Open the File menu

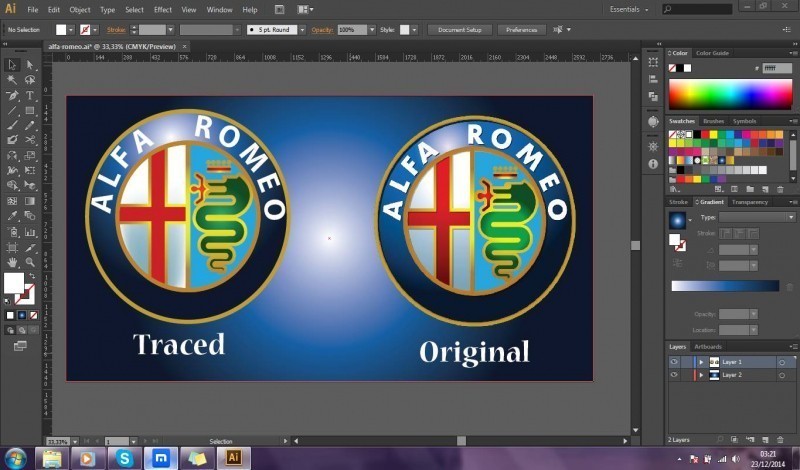point(33,10)
